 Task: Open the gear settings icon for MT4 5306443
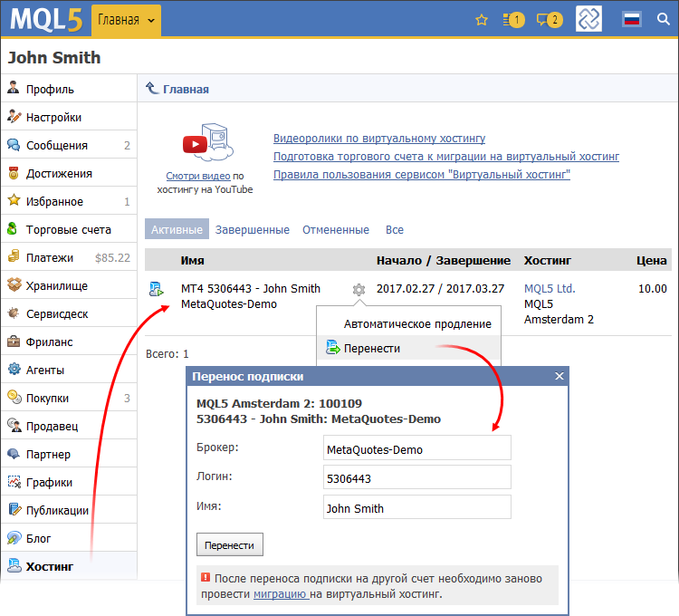(x=359, y=289)
